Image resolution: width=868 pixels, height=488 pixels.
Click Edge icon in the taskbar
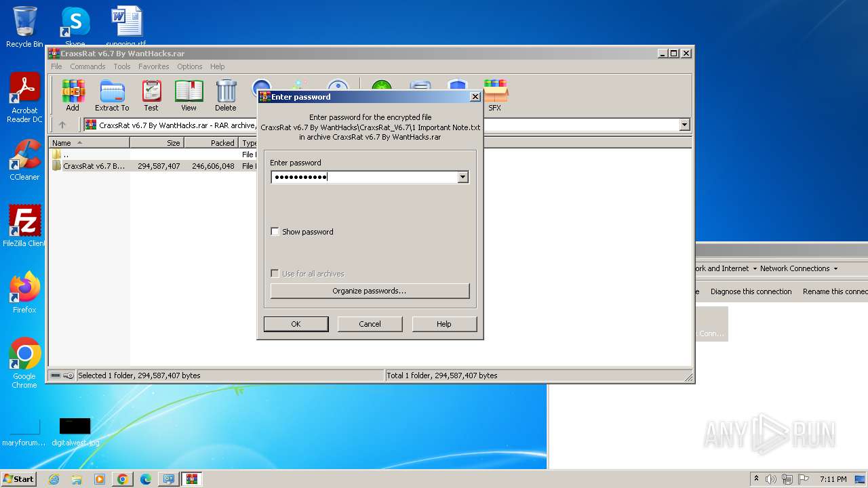tap(146, 479)
